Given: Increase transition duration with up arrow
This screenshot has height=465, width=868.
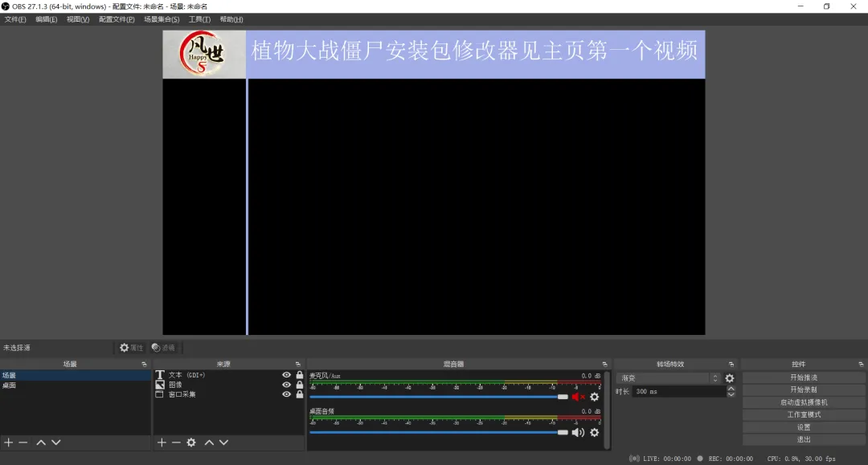Looking at the screenshot, I should tap(731, 388).
